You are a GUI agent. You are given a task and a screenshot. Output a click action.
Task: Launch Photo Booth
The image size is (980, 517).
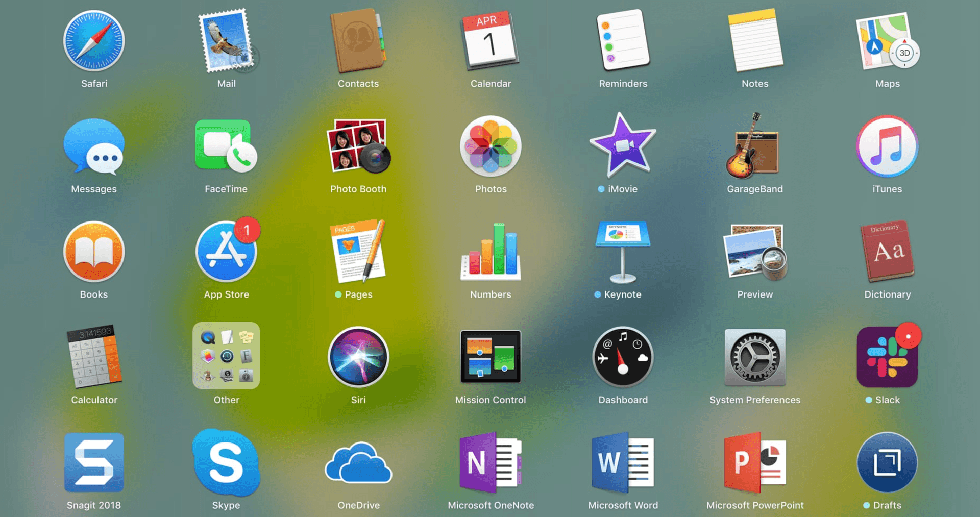(x=358, y=146)
